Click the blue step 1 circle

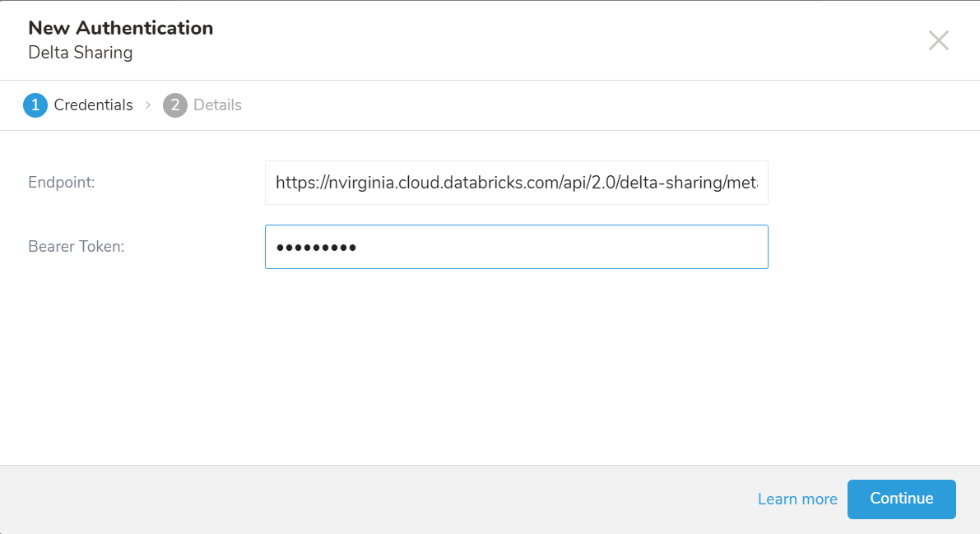click(x=35, y=105)
